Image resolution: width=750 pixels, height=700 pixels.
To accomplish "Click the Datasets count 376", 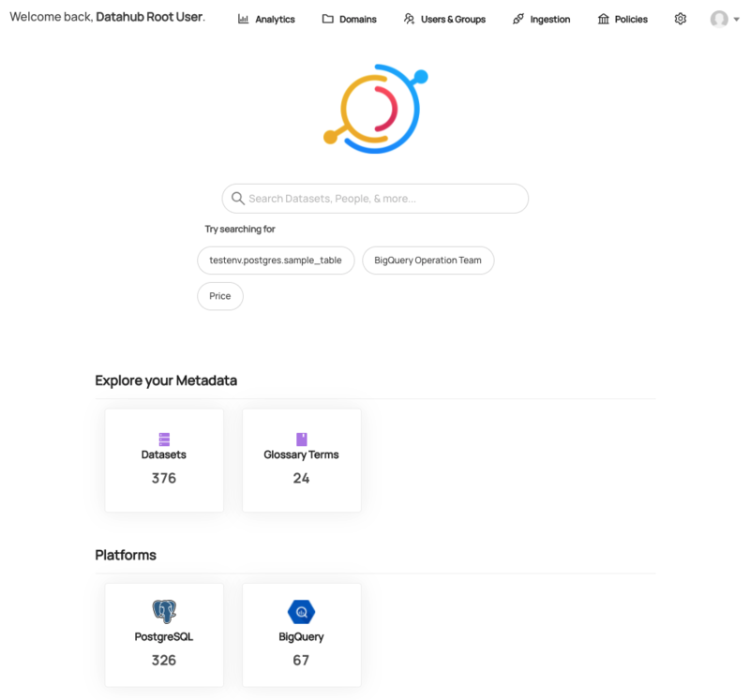I will (x=164, y=478).
